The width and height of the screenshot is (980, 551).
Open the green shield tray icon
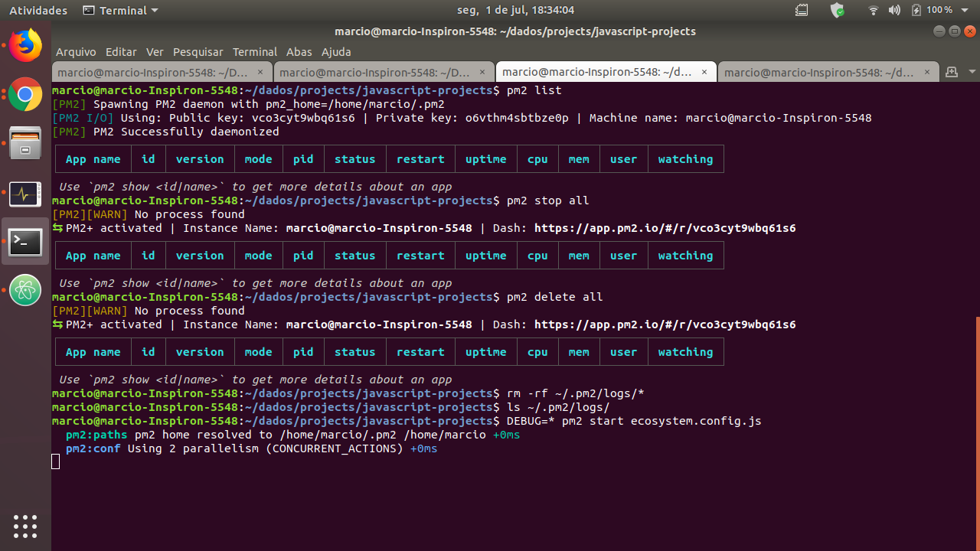point(838,11)
